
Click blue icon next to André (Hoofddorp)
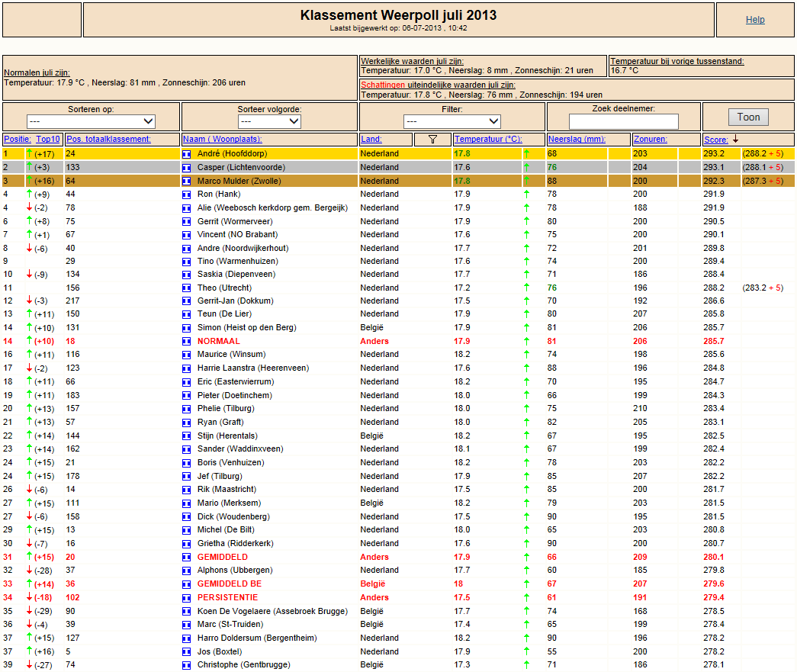[187, 154]
